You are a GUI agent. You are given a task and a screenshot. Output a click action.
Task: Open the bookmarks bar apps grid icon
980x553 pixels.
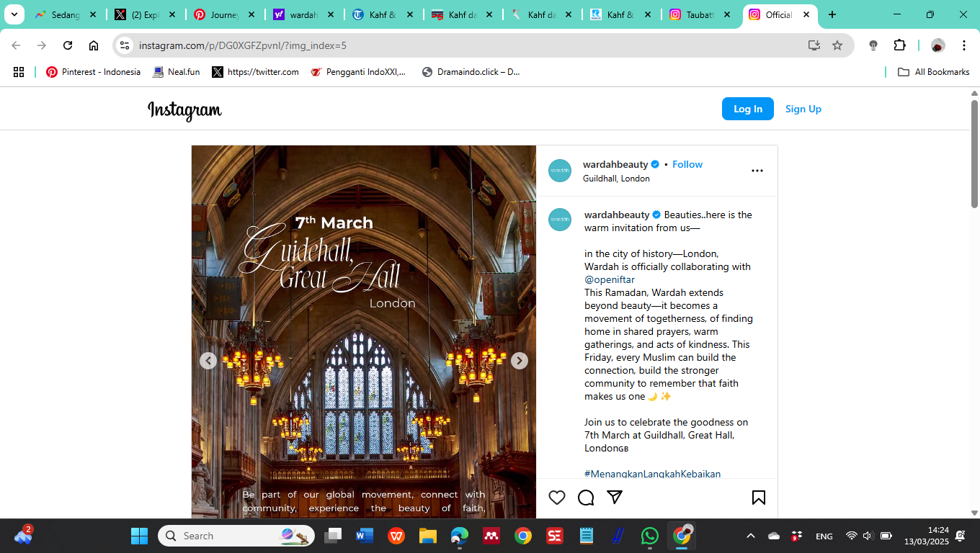19,72
